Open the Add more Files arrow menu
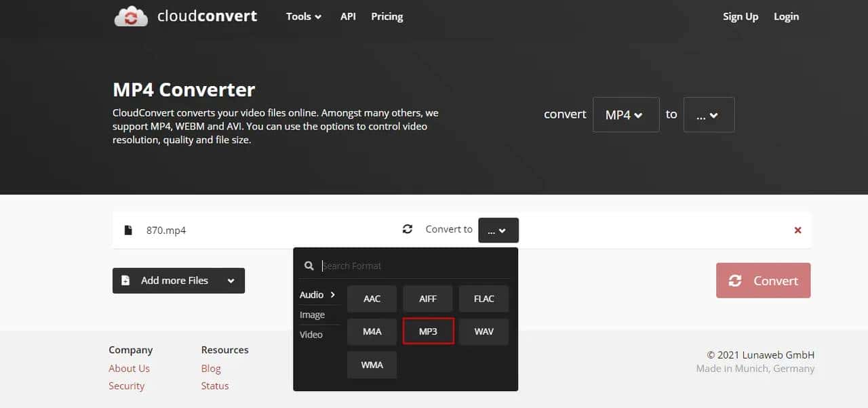Image resolution: width=868 pixels, height=408 pixels. coord(231,281)
